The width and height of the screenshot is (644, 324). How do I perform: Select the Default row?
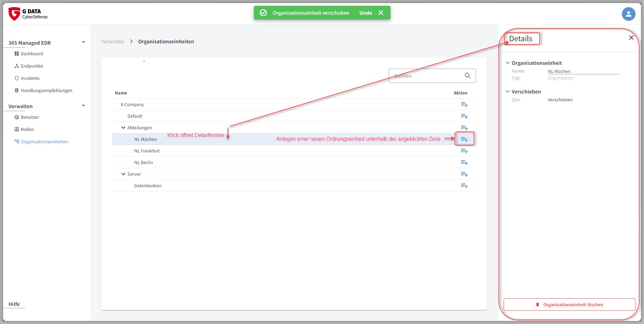click(293, 116)
